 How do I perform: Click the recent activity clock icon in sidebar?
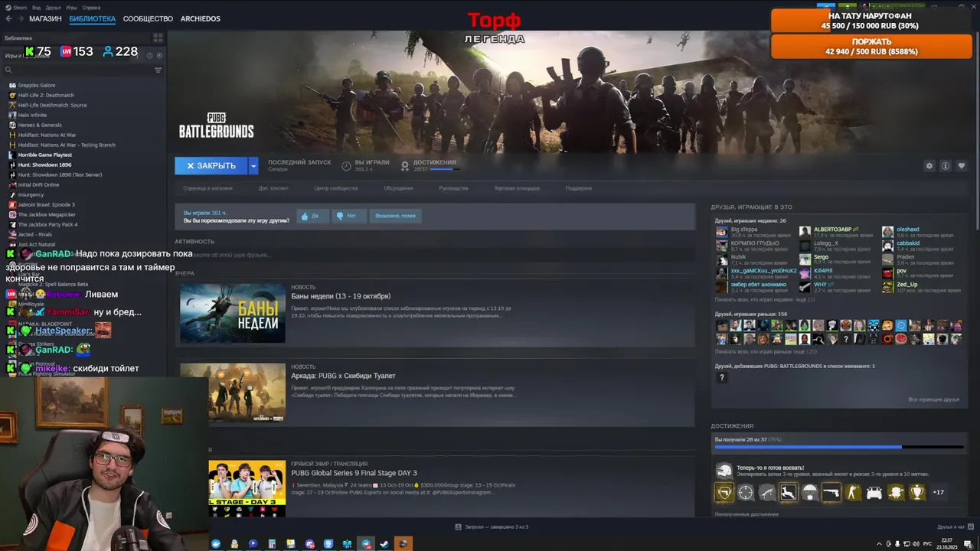click(x=149, y=55)
